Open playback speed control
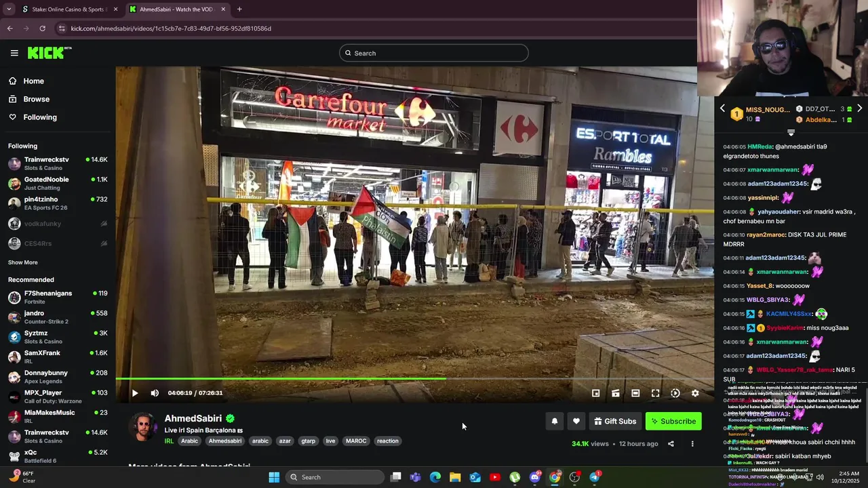The width and height of the screenshot is (868, 488). point(675,393)
